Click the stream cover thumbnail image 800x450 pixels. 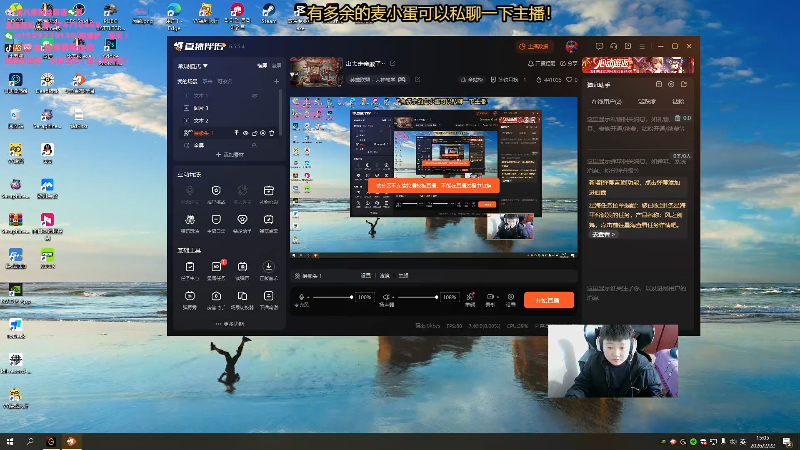(316, 71)
